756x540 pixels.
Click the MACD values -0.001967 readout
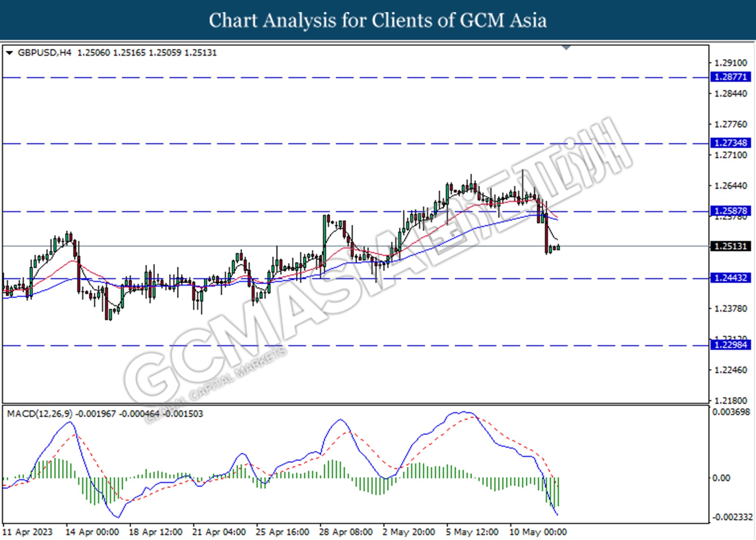coord(96,414)
